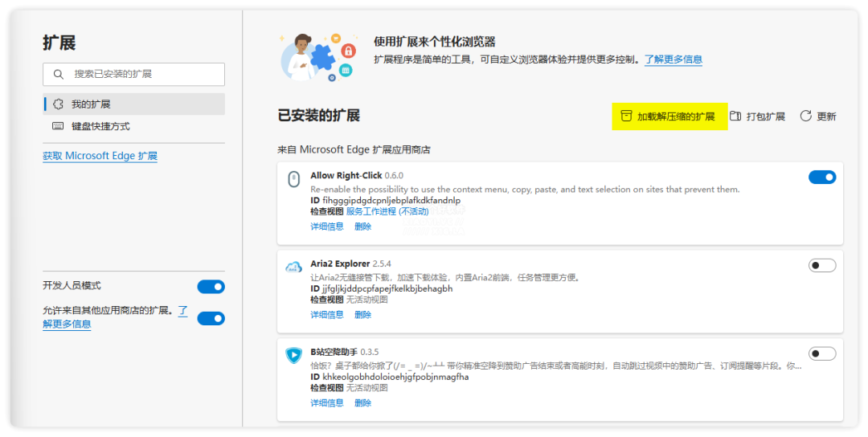The width and height of the screenshot is (868, 437).
Task: Turn off 开发人员模式 switch
Action: (x=211, y=287)
